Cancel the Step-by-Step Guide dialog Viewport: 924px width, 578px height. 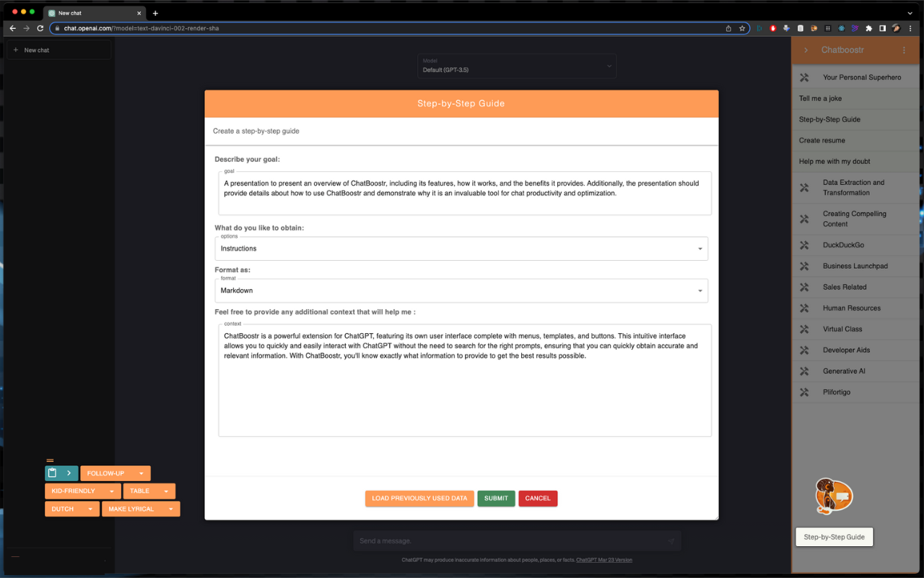(538, 499)
